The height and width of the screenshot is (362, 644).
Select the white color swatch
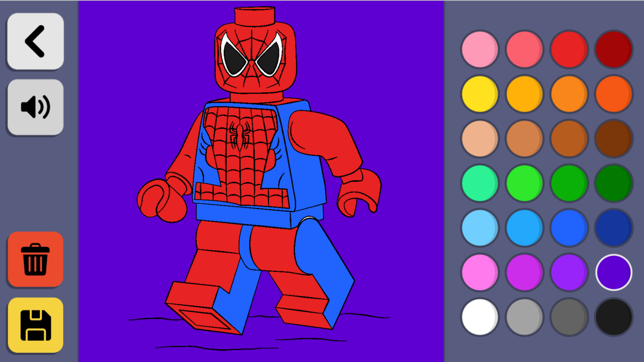480,317
